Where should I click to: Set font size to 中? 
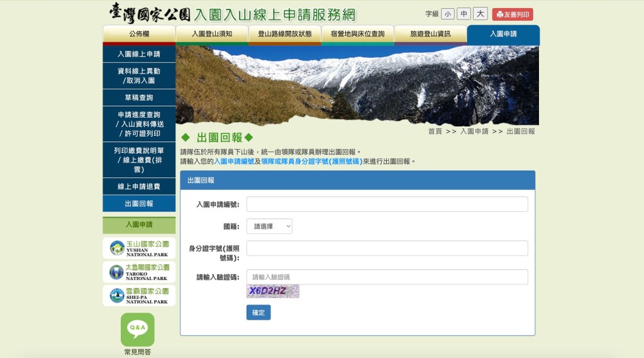pos(464,14)
